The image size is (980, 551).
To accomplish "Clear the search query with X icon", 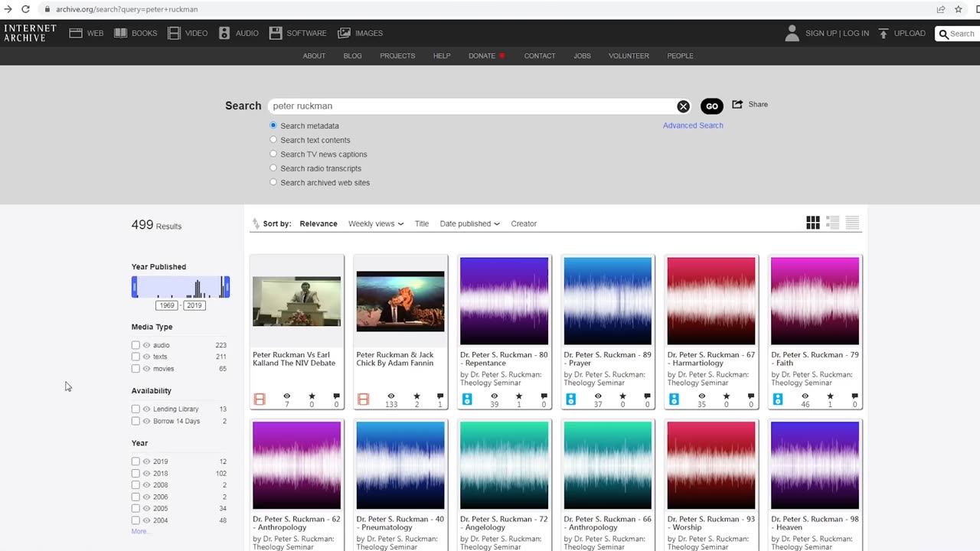I will (683, 106).
